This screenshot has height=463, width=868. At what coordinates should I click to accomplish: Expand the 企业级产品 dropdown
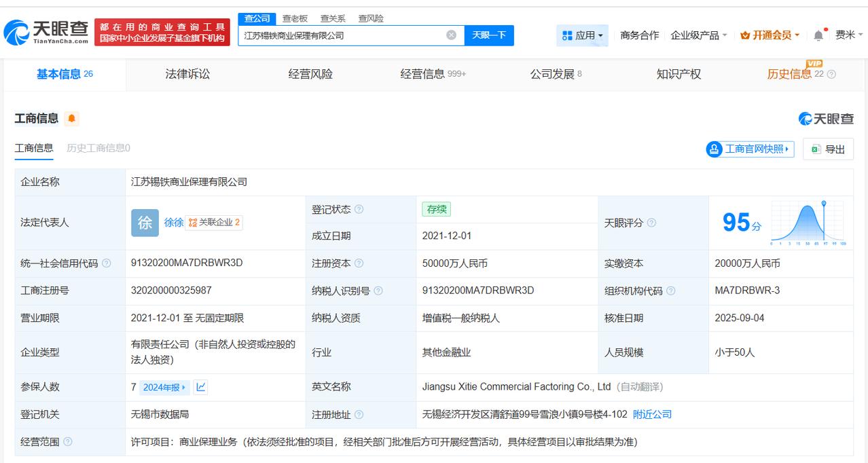pyautogui.click(x=699, y=35)
